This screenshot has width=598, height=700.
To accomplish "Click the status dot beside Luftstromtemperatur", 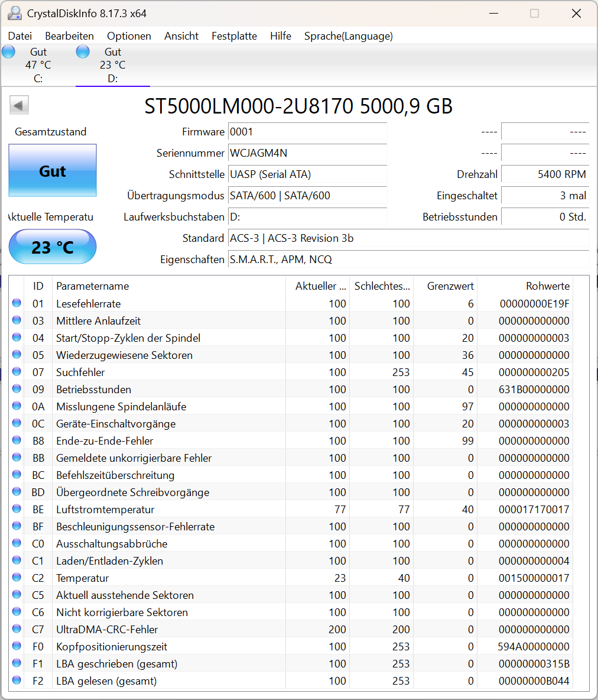I will (17, 509).
